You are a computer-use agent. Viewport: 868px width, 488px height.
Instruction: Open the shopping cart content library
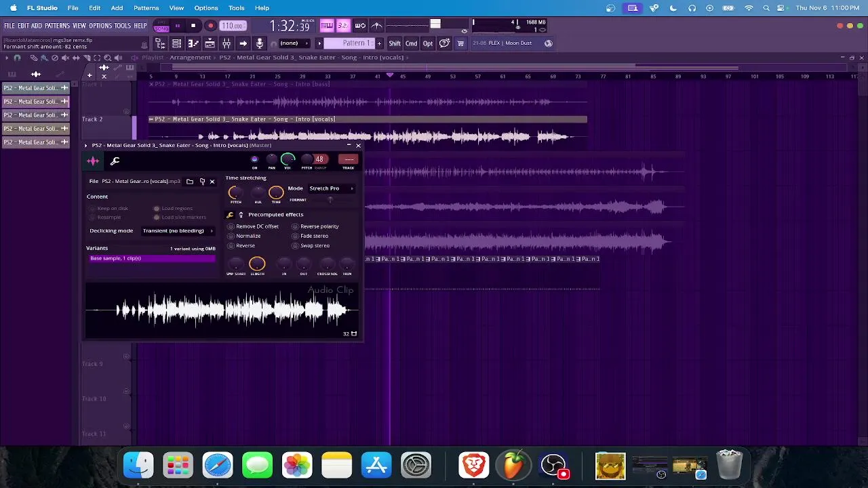(460, 43)
